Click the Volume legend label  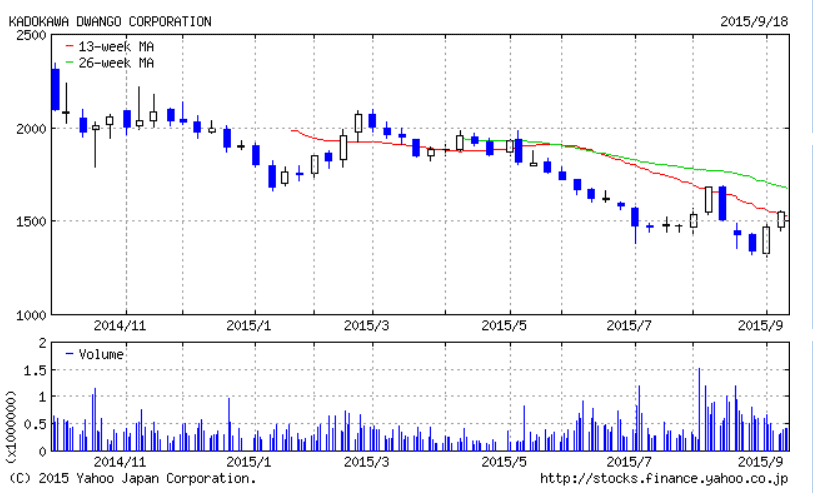coord(95,355)
